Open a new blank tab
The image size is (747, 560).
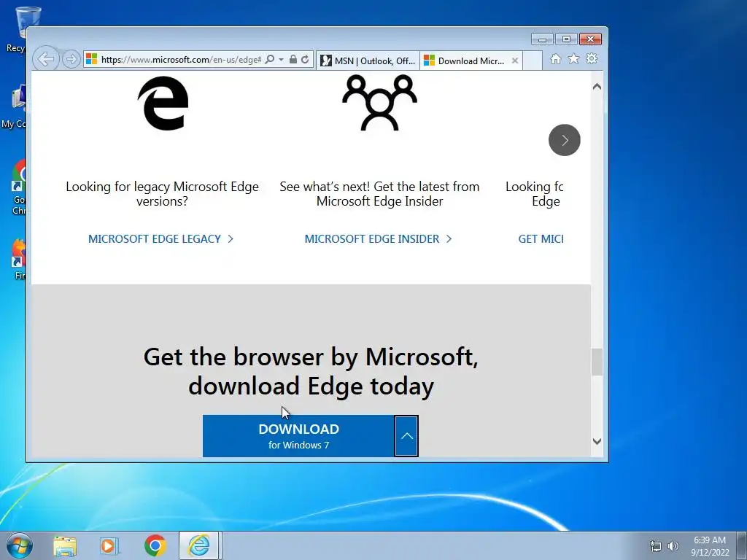533,61
